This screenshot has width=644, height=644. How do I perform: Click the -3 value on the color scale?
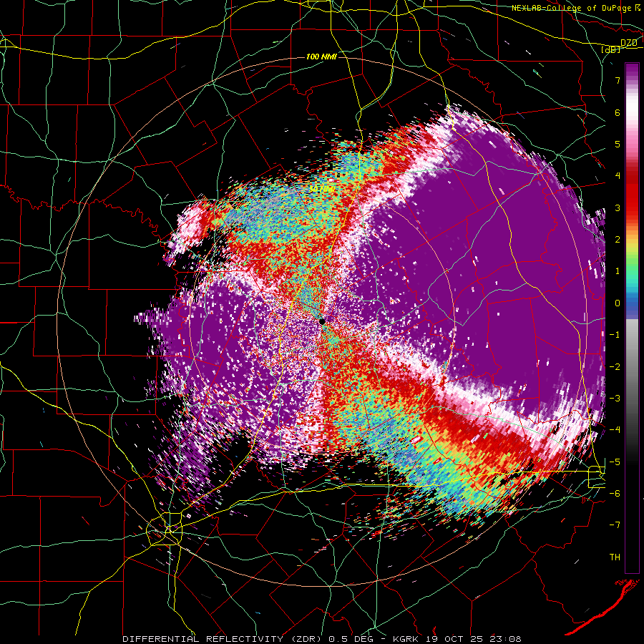point(615,398)
